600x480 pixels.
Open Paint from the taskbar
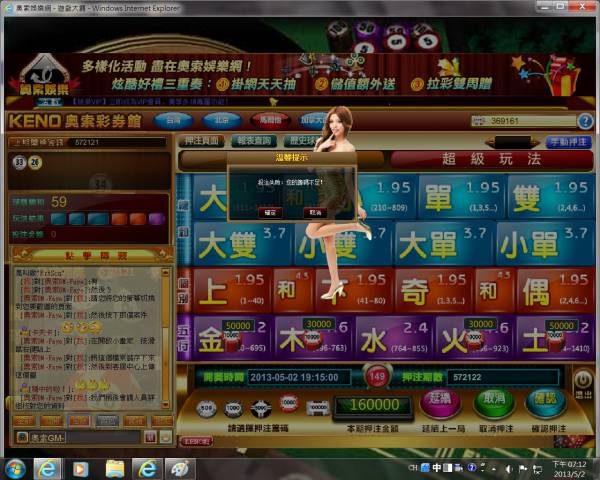(180, 469)
